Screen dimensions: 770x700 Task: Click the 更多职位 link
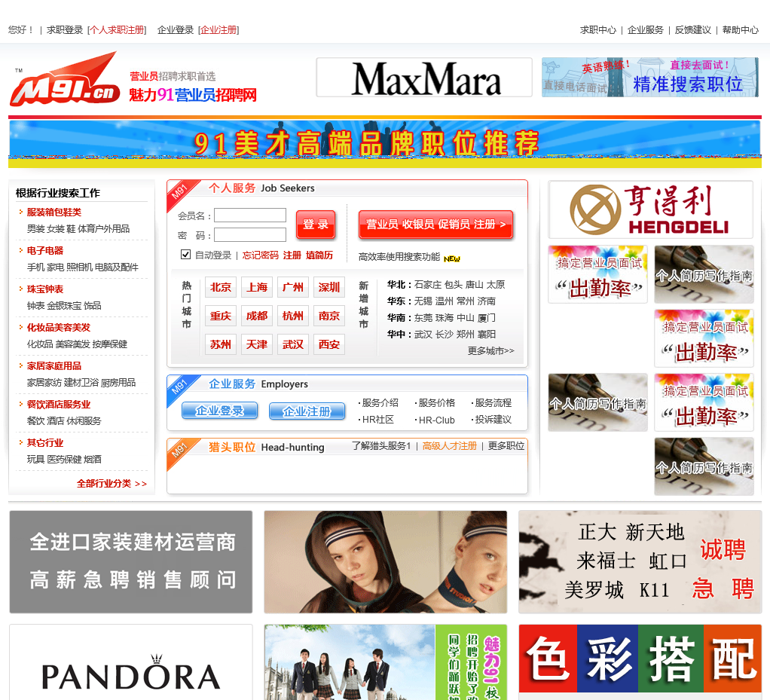[x=506, y=445]
